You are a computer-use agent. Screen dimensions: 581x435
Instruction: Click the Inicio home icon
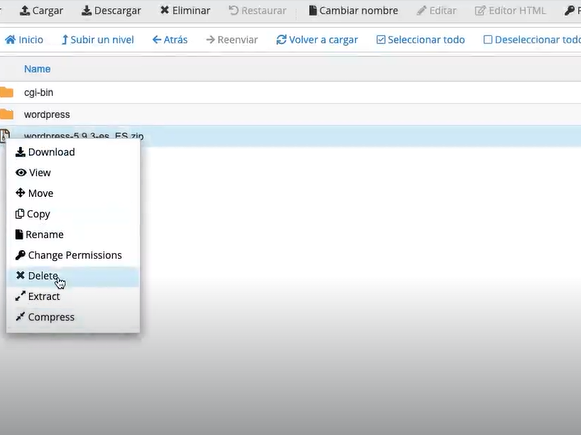tap(10, 39)
